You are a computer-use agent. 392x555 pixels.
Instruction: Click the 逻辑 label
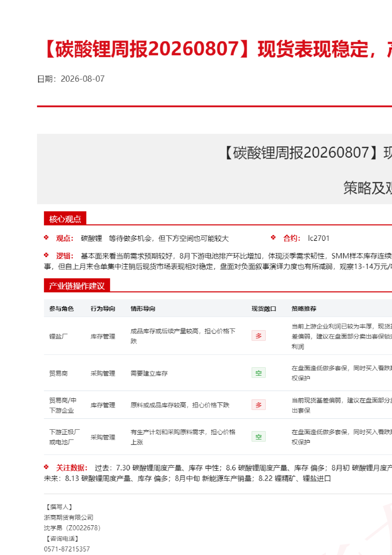click(x=64, y=256)
